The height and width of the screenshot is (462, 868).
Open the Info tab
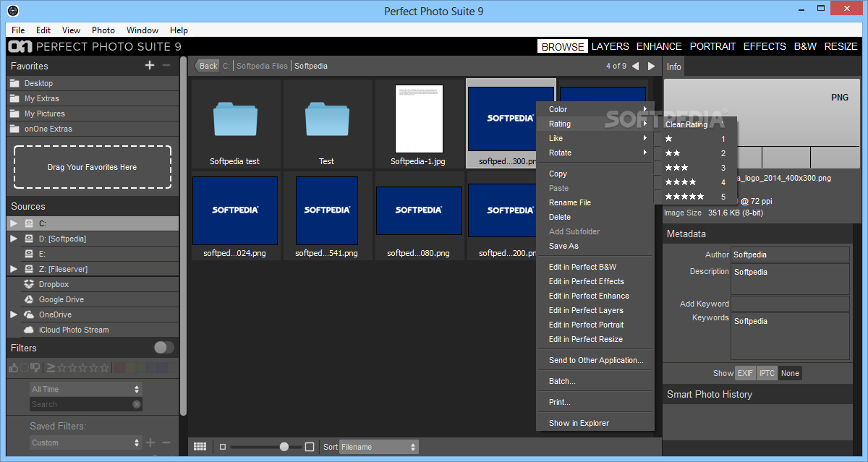pyautogui.click(x=673, y=67)
